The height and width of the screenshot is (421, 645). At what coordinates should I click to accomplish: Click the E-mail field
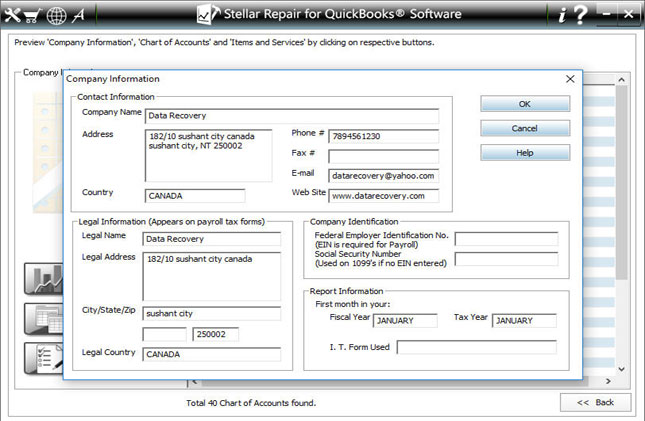(x=383, y=176)
